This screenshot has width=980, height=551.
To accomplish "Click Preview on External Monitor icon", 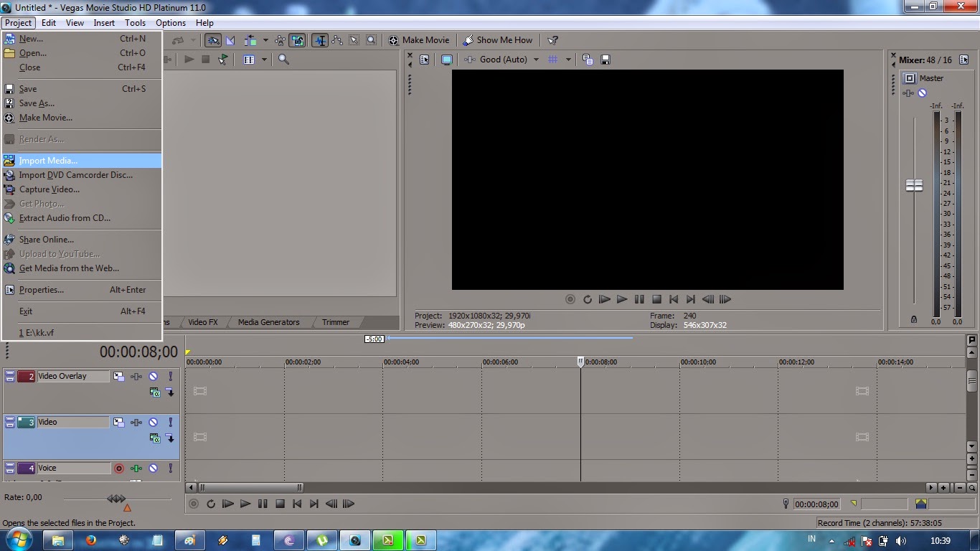I will pos(446,60).
